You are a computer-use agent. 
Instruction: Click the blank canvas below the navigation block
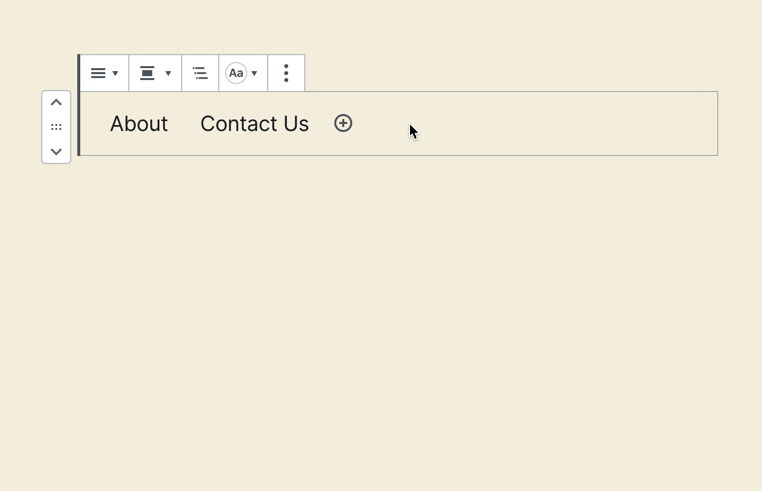[380, 320]
